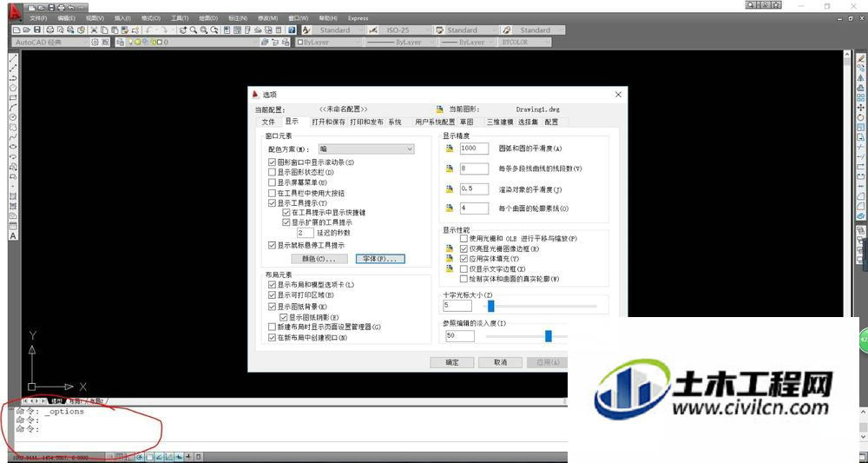Select the Mirror modify tool

(861, 78)
